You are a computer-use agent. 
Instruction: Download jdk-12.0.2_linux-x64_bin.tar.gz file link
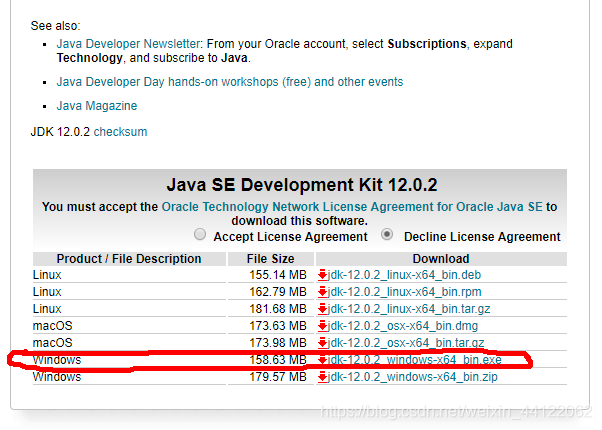click(x=409, y=309)
